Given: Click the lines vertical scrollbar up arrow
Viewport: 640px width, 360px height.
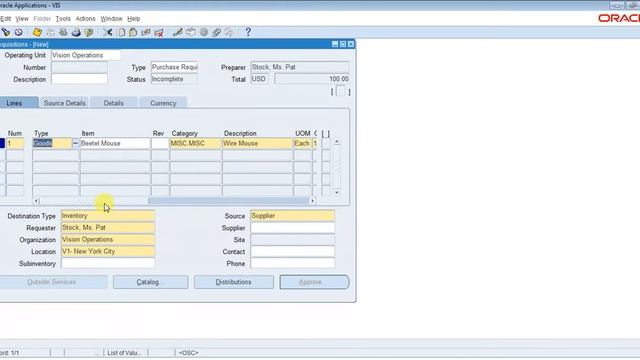Looking at the screenshot, I should point(337,142).
